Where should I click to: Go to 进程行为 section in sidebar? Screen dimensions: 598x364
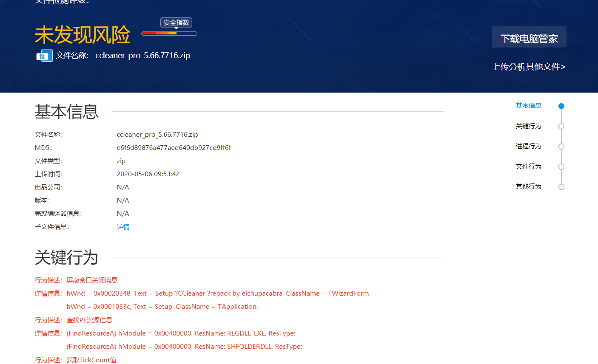pyautogui.click(x=528, y=146)
